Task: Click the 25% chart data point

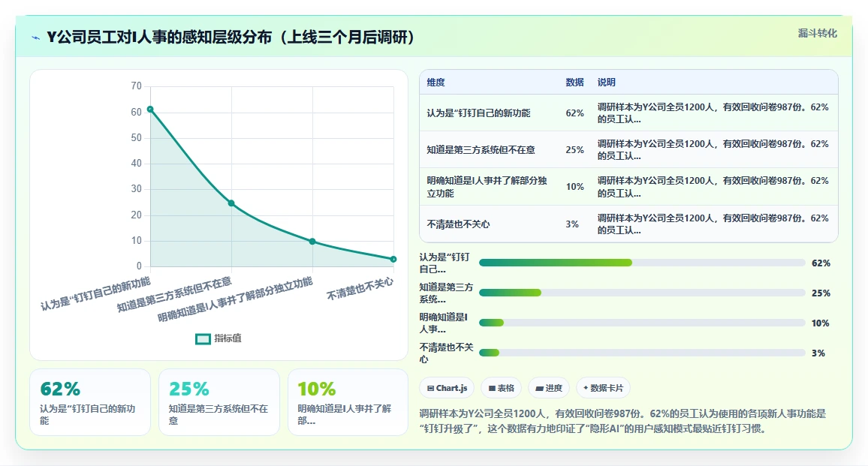Action: [x=231, y=203]
